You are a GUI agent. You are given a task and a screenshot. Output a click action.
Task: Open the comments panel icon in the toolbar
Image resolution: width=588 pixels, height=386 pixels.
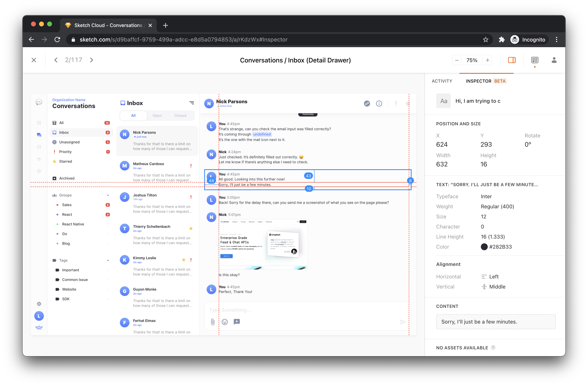[x=535, y=60]
